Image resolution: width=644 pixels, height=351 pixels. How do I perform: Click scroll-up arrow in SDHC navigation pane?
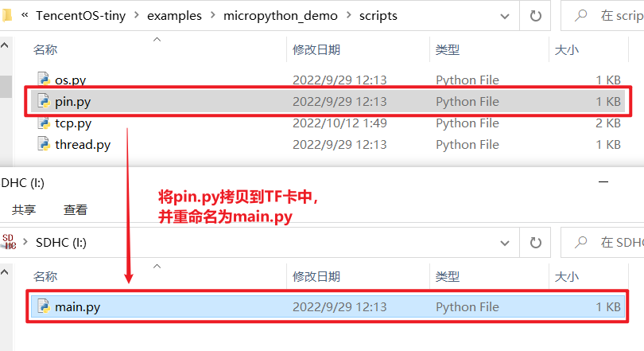5,272
